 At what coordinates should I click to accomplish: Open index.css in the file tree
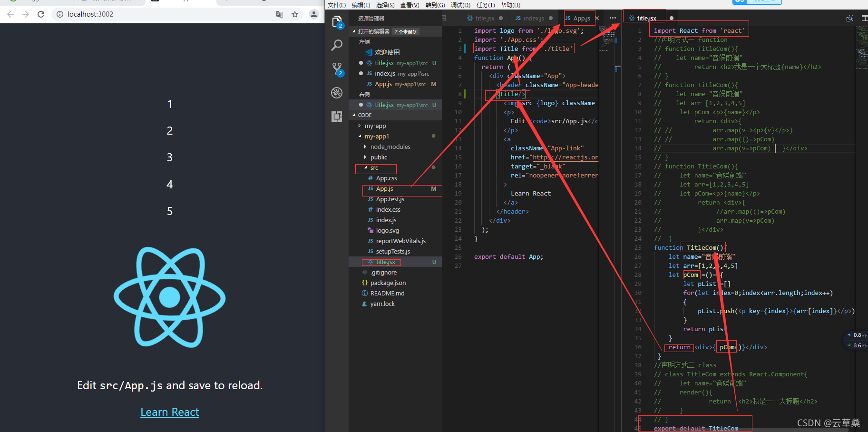point(388,210)
